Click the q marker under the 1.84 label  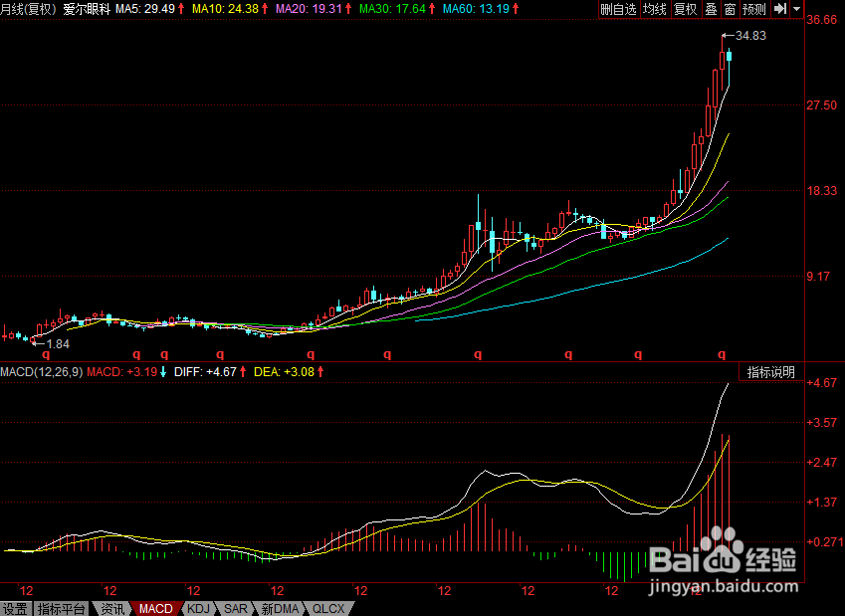[47, 354]
